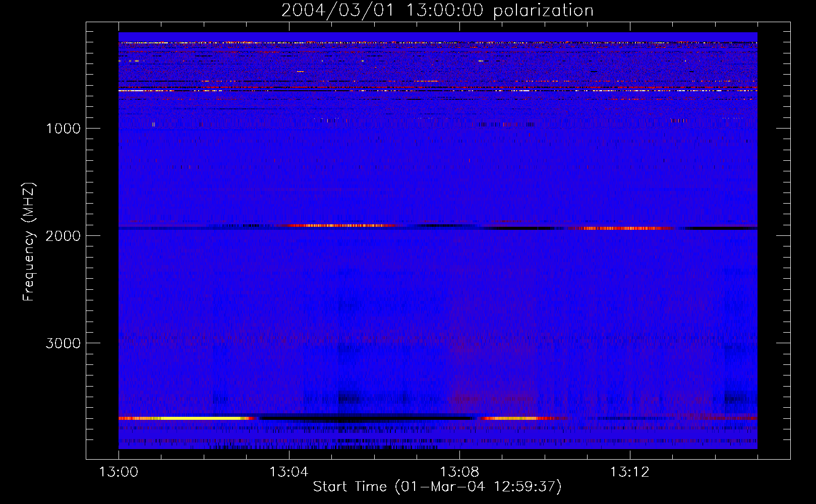Click the 1000 frequency tick label
The image size is (816, 504).
[63, 129]
